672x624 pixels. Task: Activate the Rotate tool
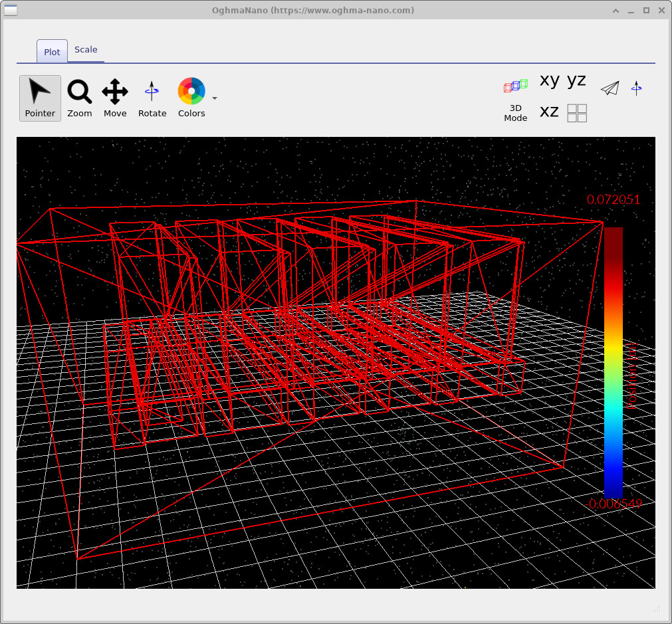click(x=152, y=98)
